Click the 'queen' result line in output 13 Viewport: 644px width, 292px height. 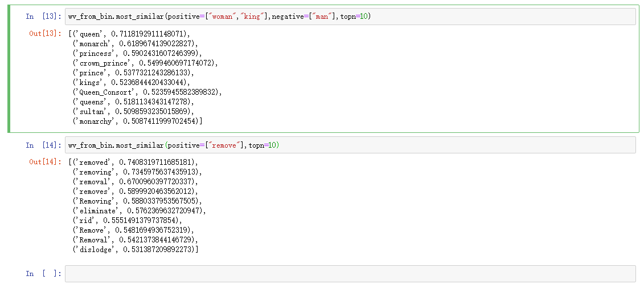coord(133,34)
